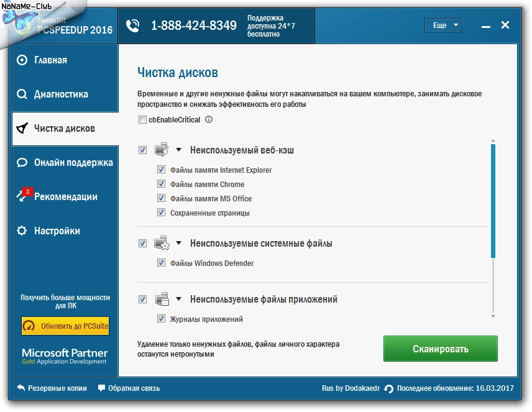Uncheck Сохраненные страницы checkbox
The width and height of the screenshot is (532, 412).
click(x=161, y=213)
